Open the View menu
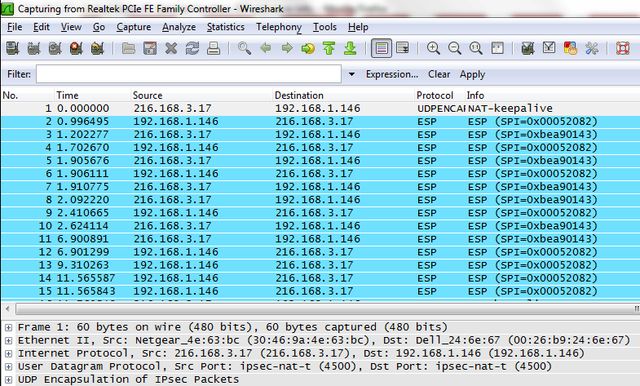 tap(71, 27)
